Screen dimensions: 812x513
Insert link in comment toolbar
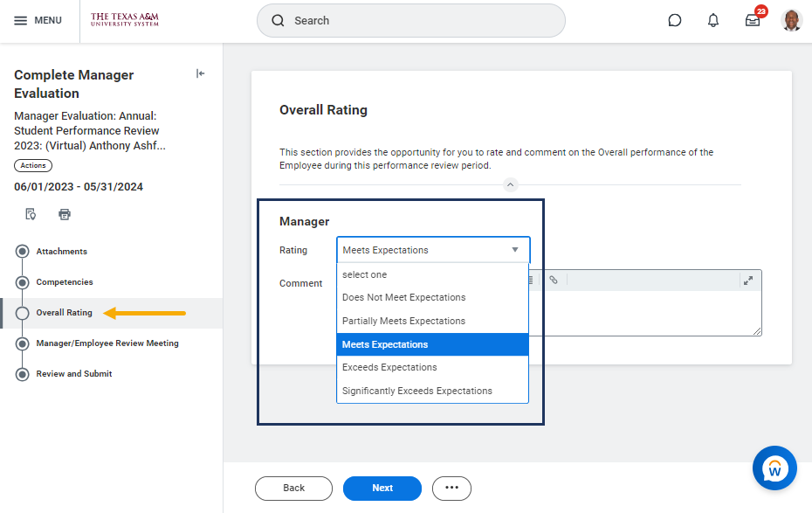click(554, 281)
